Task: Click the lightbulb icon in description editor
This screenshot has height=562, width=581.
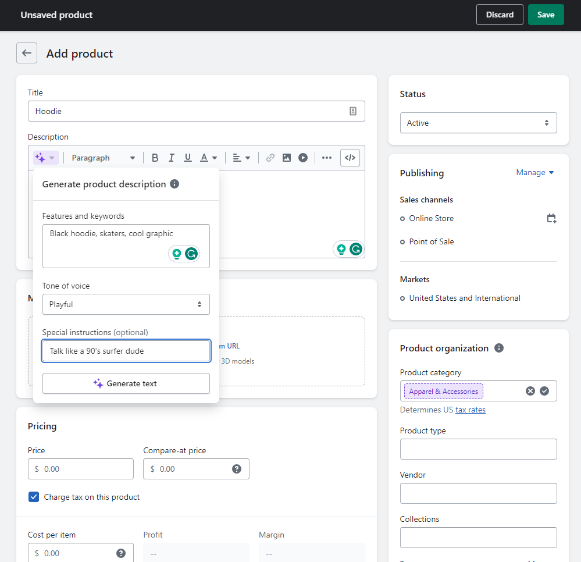Action: click(341, 249)
